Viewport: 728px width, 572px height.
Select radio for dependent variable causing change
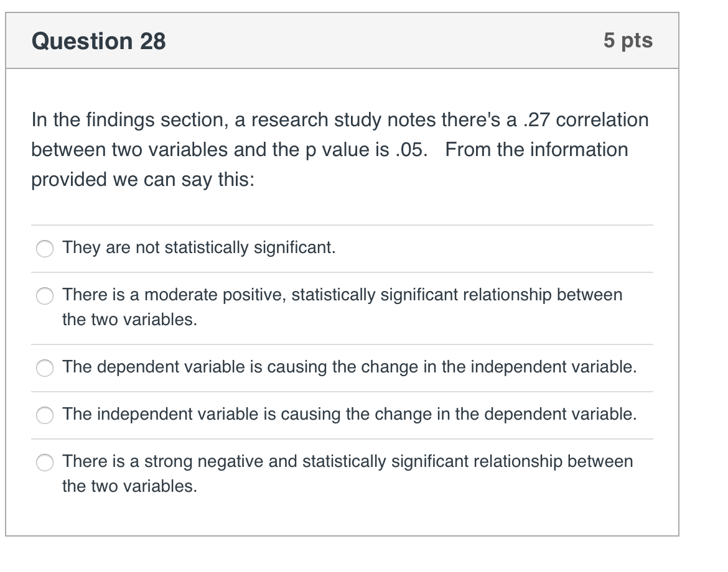click(x=45, y=368)
